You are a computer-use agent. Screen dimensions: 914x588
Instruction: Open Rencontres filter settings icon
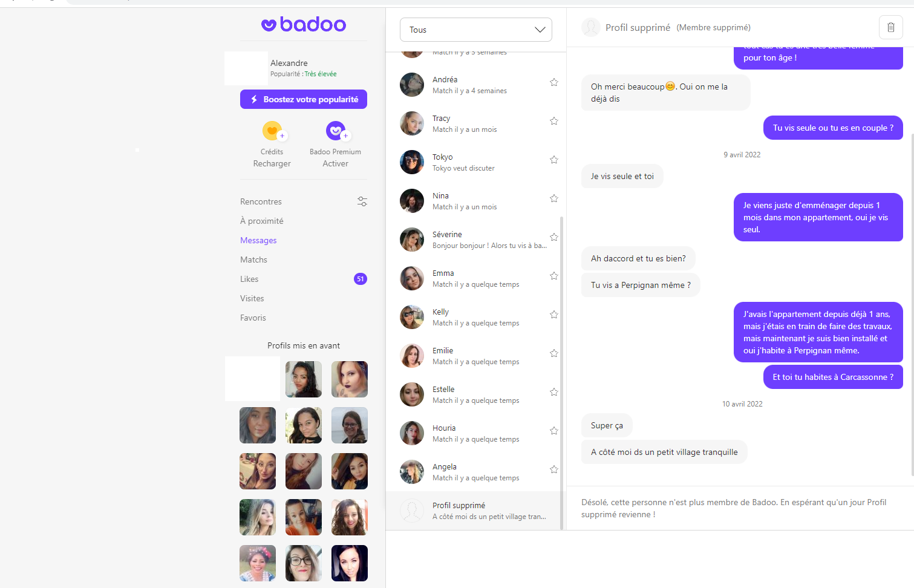point(362,201)
